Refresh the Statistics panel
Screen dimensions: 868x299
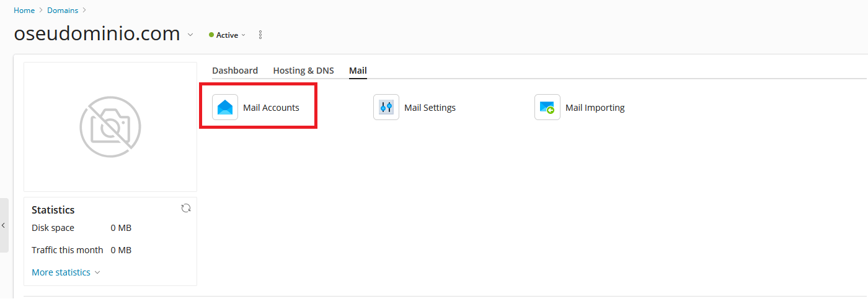click(x=185, y=209)
